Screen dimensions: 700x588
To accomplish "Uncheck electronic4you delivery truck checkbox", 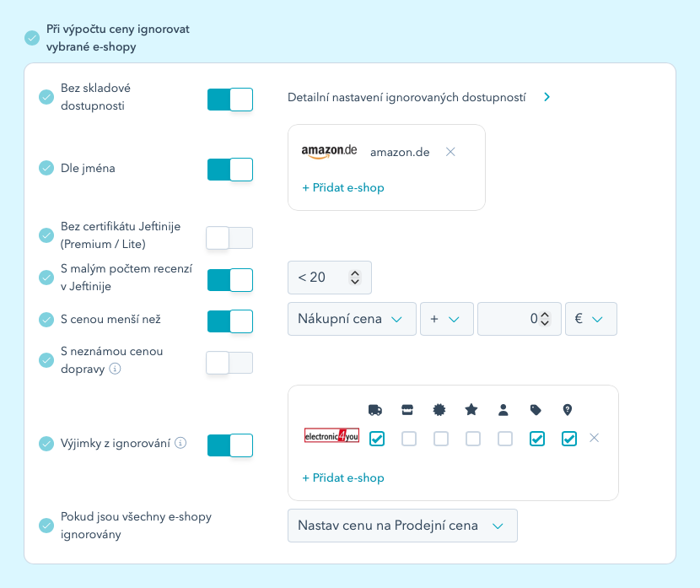I will pos(377,439).
